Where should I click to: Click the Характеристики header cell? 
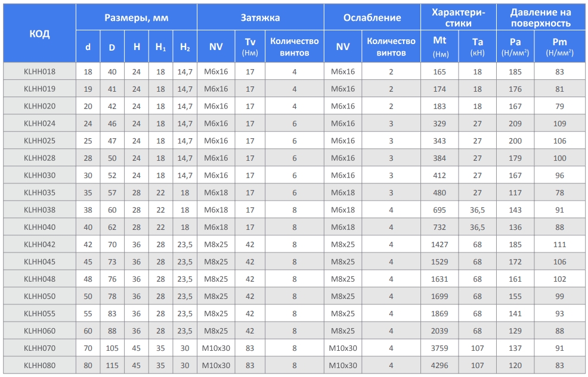point(459,18)
